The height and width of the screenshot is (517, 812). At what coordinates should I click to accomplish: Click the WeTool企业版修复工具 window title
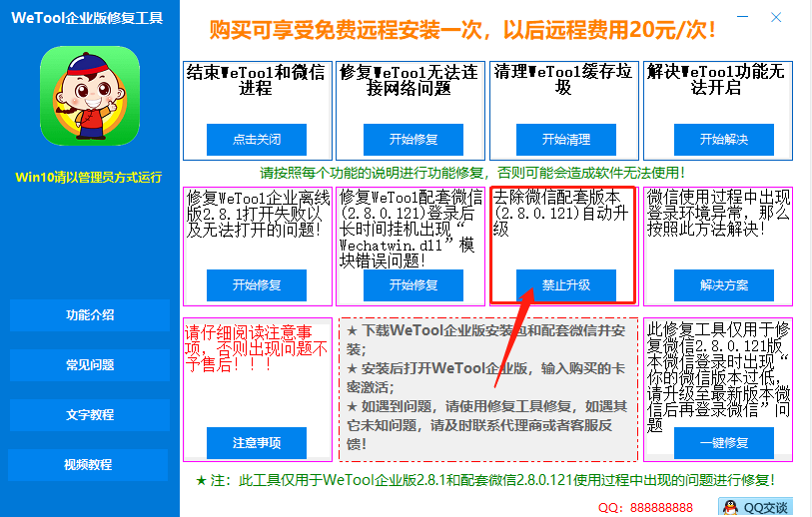coord(87,18)
